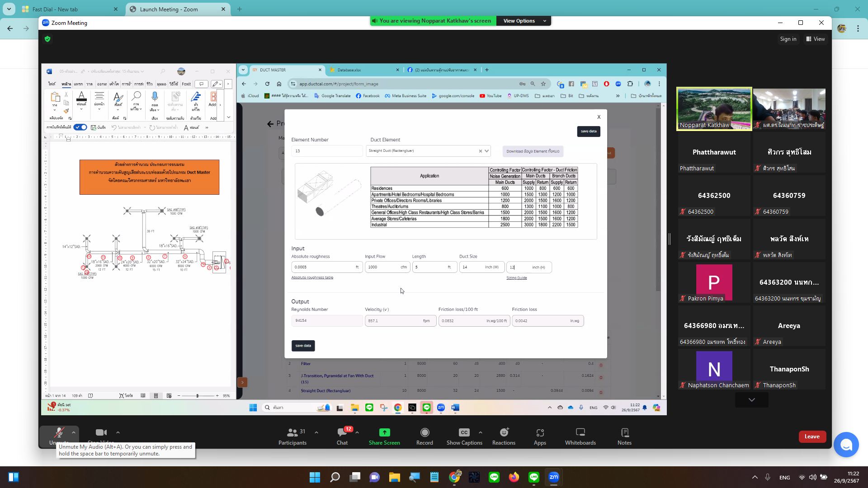
Task: Open the Zoom Chat panel
Action: point(342,436)
